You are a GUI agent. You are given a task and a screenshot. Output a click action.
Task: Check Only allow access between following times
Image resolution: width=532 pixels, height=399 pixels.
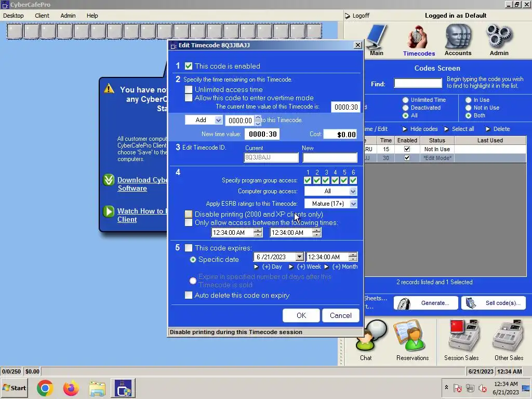click(189, 222)
